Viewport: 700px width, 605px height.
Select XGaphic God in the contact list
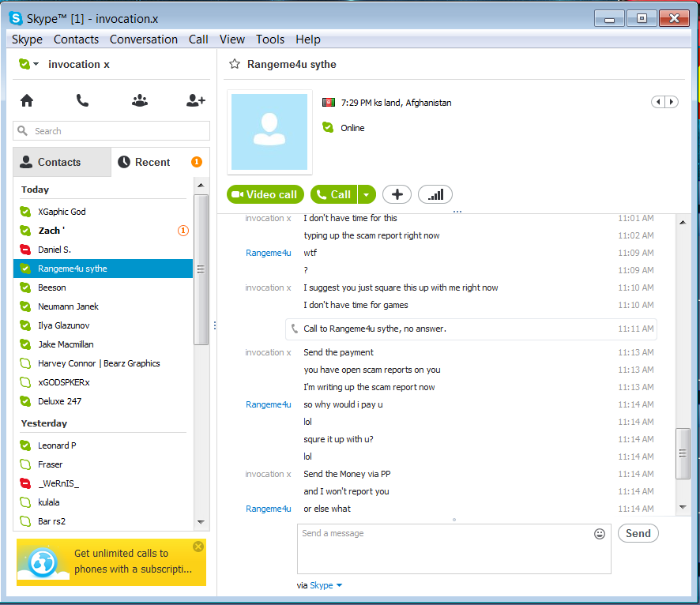[x=103, y=212]
